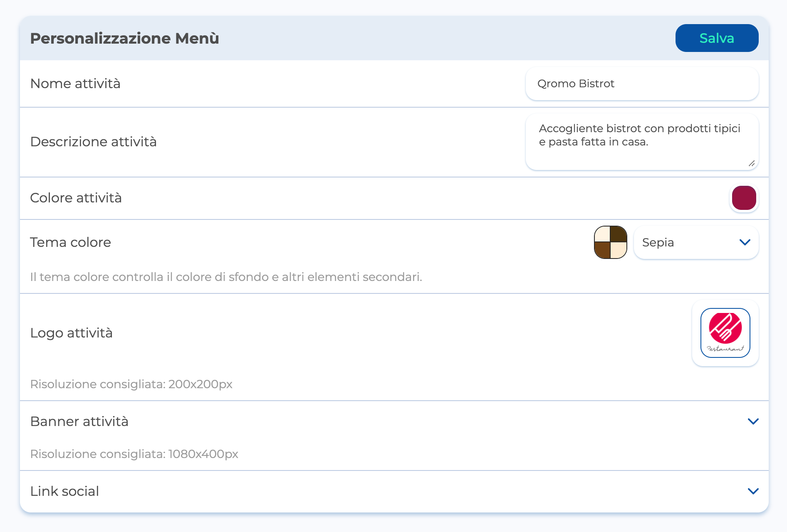Click the Nome attività label
The image size is (787, 532).
pos(75,84)
